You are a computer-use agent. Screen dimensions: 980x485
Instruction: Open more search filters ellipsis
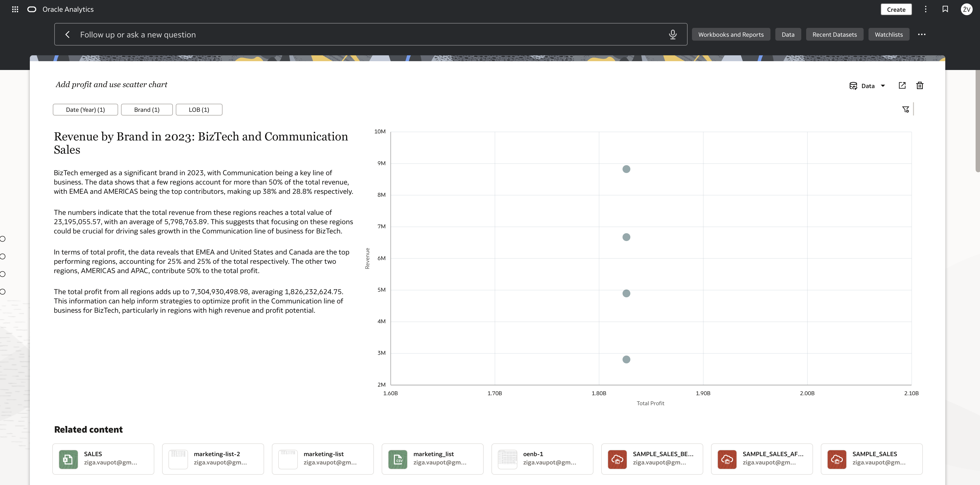pos(922,34)
